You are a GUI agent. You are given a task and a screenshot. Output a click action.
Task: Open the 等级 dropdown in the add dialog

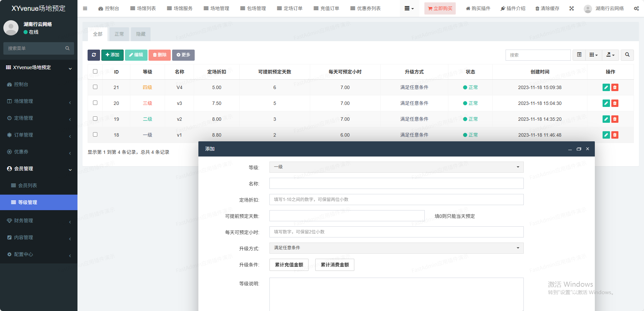point(396,167)
